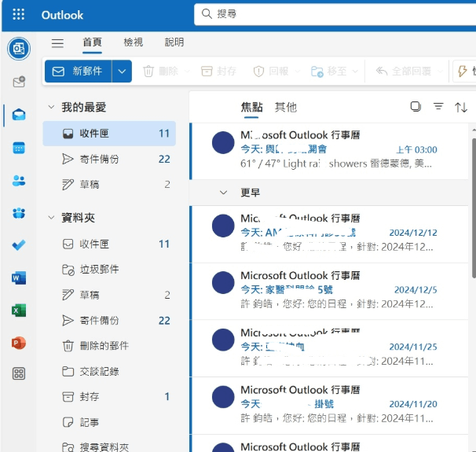
Task: Click the 新郵件 new mail button
Action: point(78,72)
